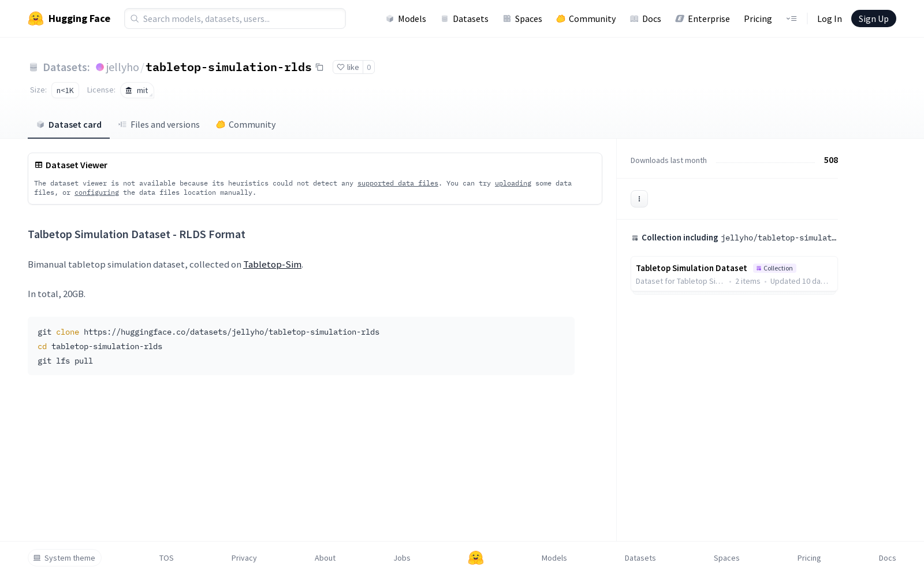Image resolution: width=924 pixels, height=578 pixels.
Task: Open the jellyho profile link
Action: pyautogui.click(x=122, y=67)
